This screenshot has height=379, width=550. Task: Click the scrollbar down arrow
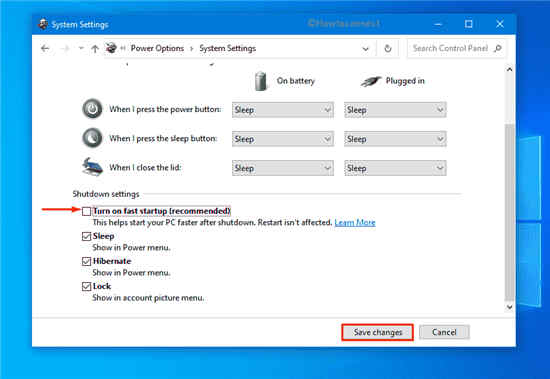click(x=509, y=307)
